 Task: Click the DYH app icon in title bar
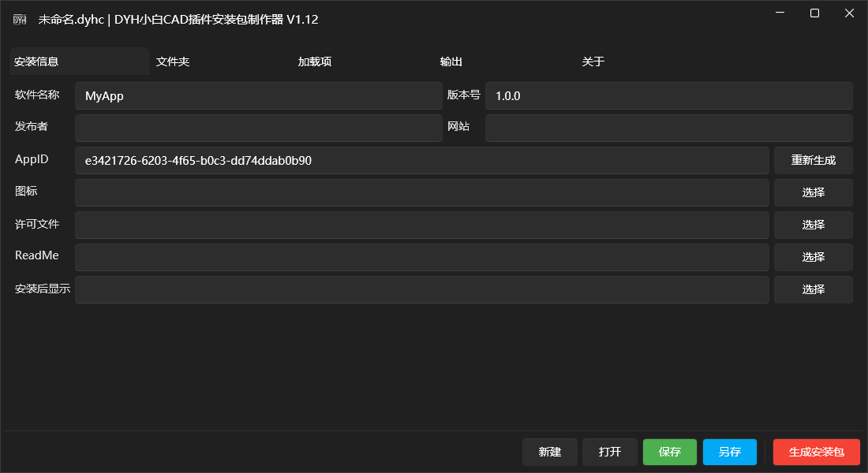[20, 20]
